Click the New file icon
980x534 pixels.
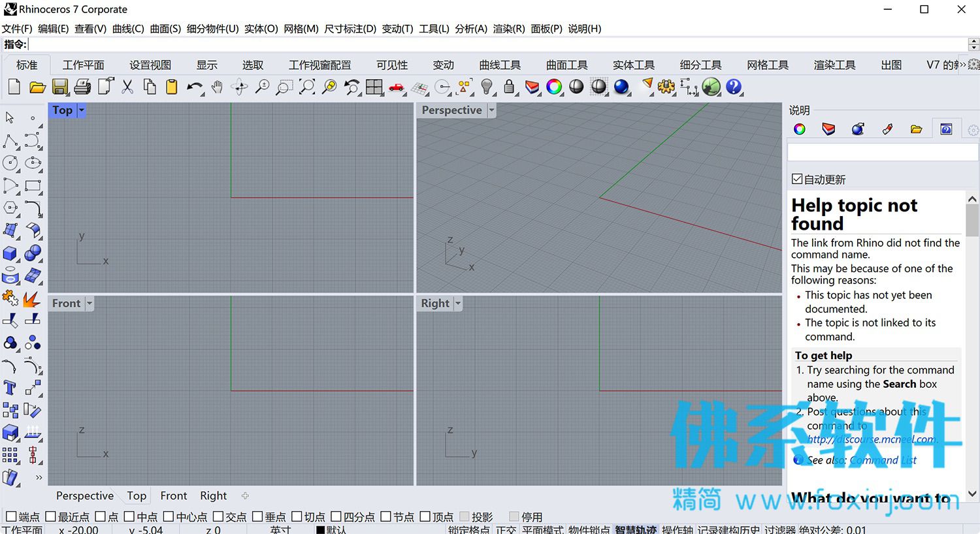(14, 87)
